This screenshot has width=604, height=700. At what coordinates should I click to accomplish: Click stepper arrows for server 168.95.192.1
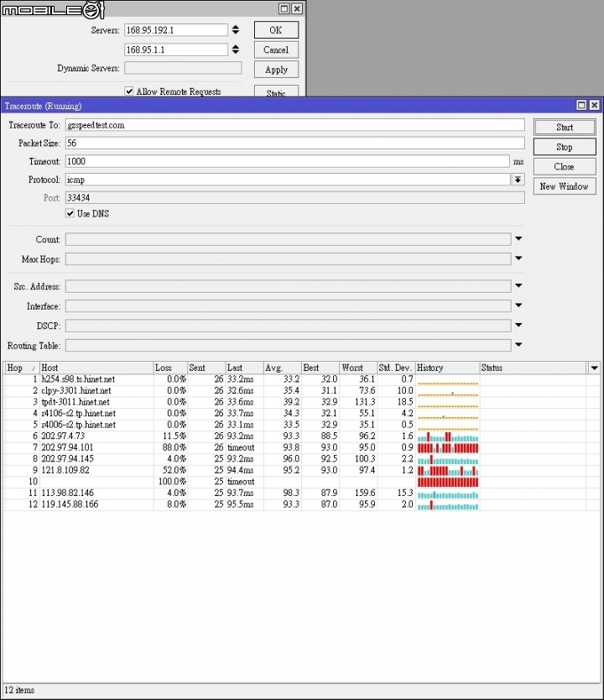tap(236, 30)
